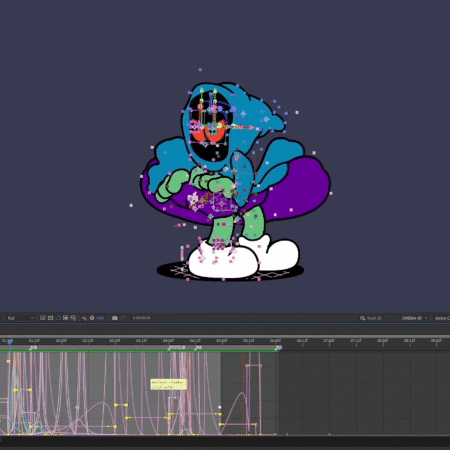The width and height of the screenshot is (450, 450).
Task: Click the 07:00f mark on time ruler
Action: click(x=329, y=341)
